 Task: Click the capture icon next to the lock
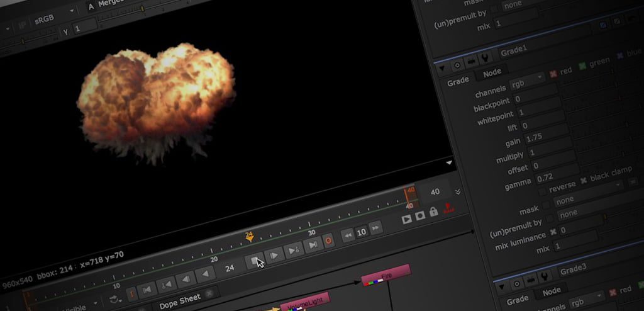pyautogui.click(x=420, y=215)
